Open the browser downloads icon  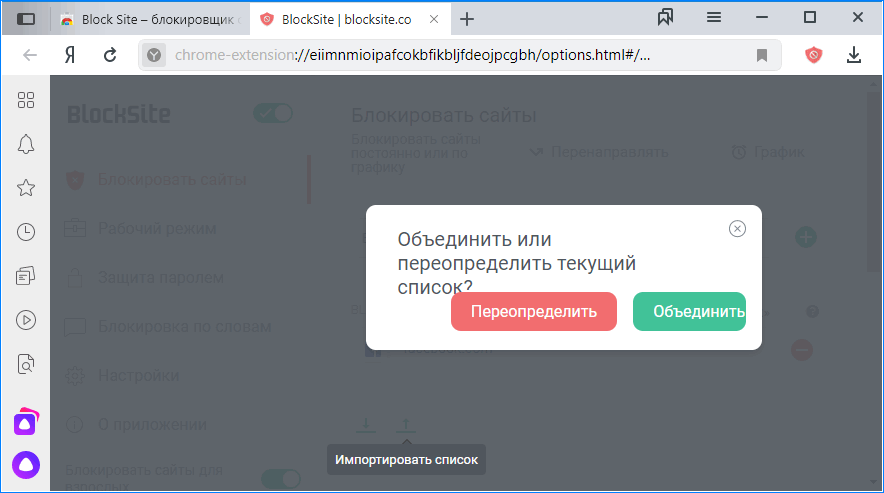[854, 55]
